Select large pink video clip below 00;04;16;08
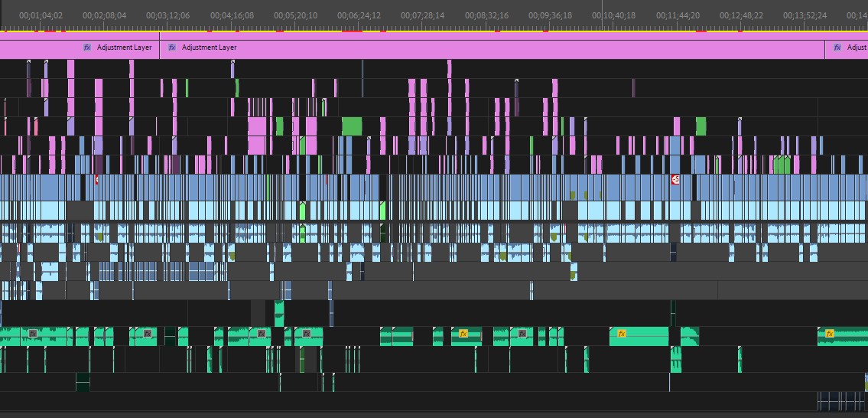868x418 pixels. click(x=257, y=126)
